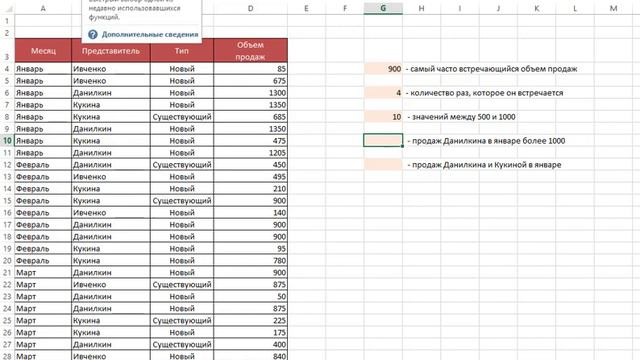Screen dimensions: 640x360
Task: Select row 1 header
Action: point(7,21)
